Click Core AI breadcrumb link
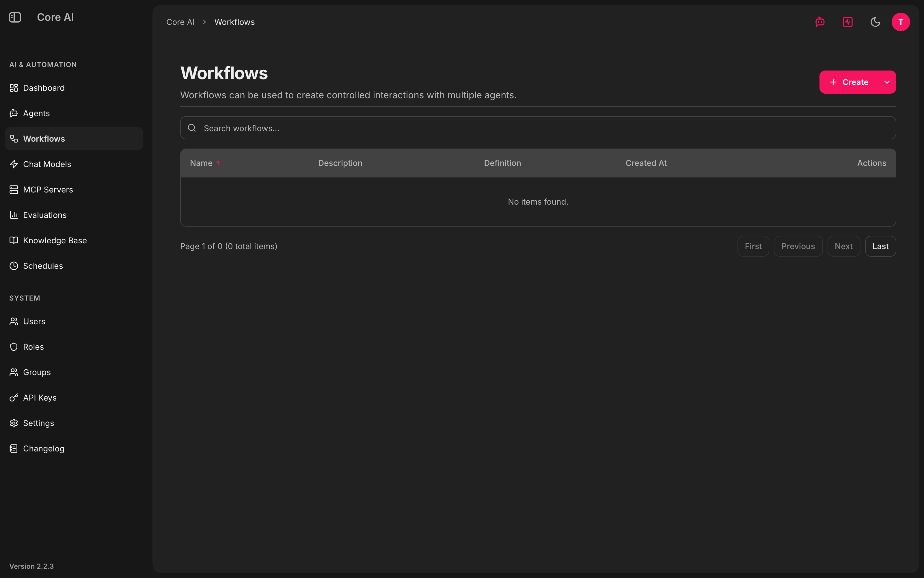The width and height of the screenshot is (924, 578). coord(180,22)
